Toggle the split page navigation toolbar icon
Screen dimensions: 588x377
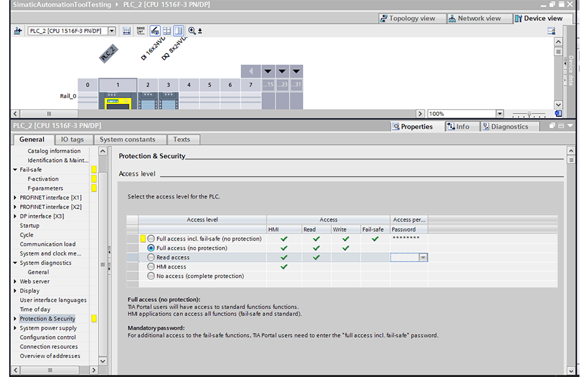pyautogui.click(x=178, y=31)
